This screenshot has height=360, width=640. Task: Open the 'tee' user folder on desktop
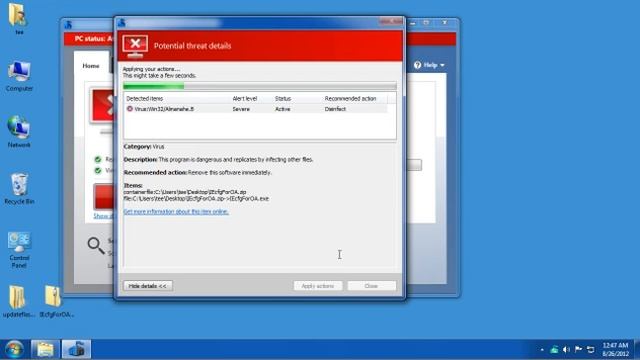click(x=18, y=18)
